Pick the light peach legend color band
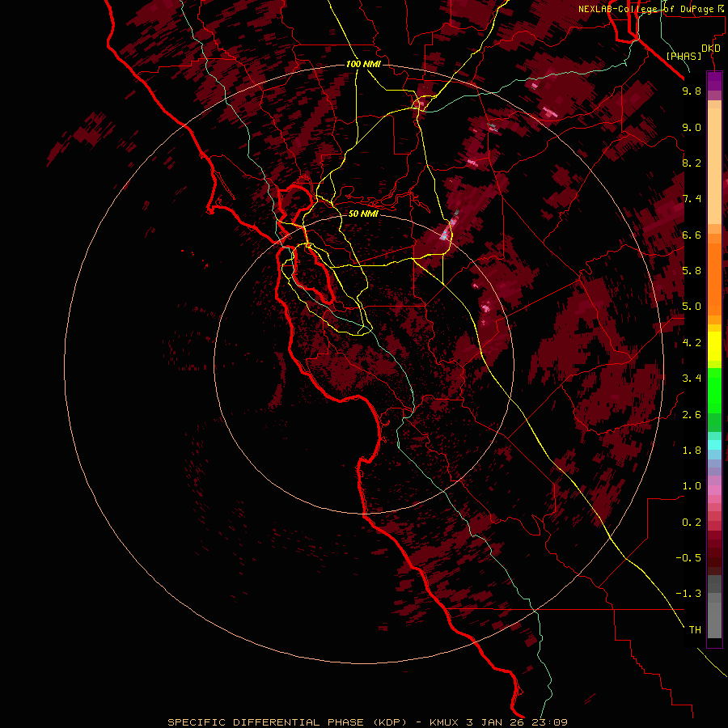This screenshot has width=728, height=728. pos(714,166)
